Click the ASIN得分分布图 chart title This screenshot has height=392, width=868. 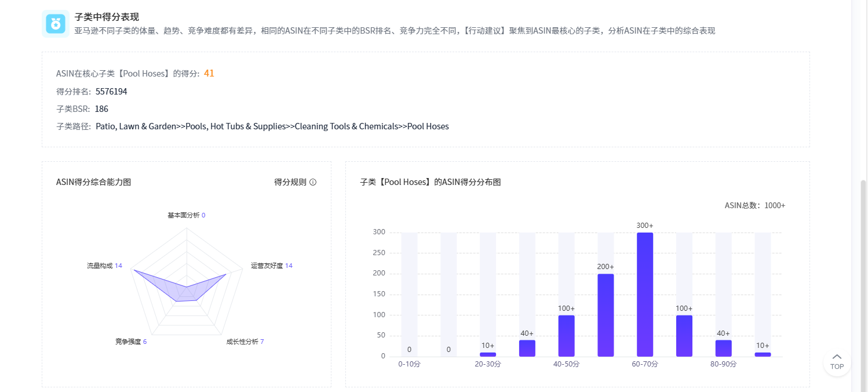coord(431,182)
